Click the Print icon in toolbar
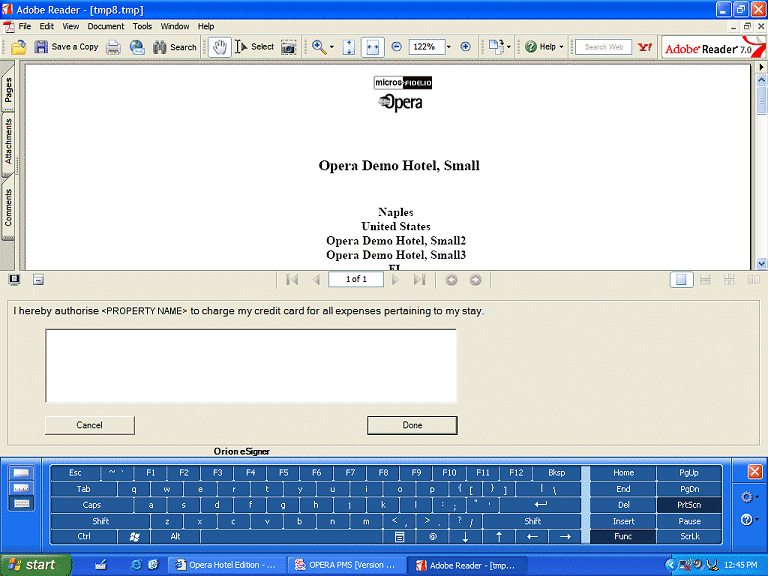This screenshot has height=576, width=768. pyautogui.click(x=114, y=47)
